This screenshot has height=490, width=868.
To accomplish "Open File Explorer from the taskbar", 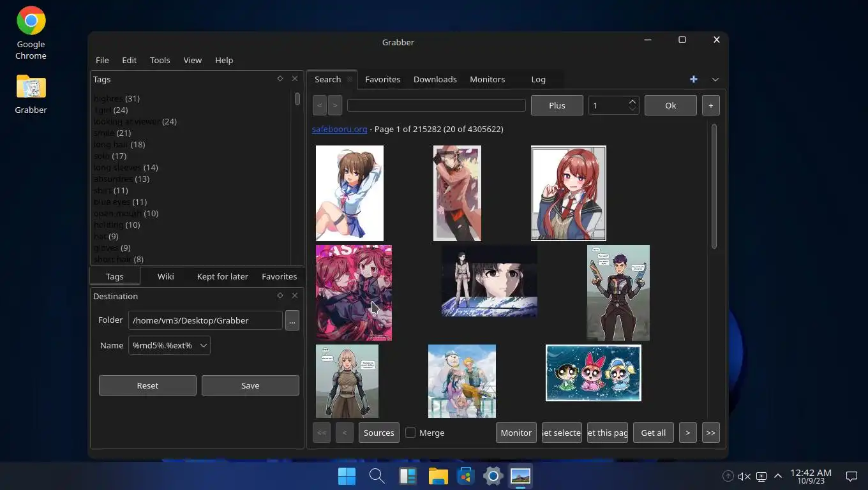I will coord(438,476).
